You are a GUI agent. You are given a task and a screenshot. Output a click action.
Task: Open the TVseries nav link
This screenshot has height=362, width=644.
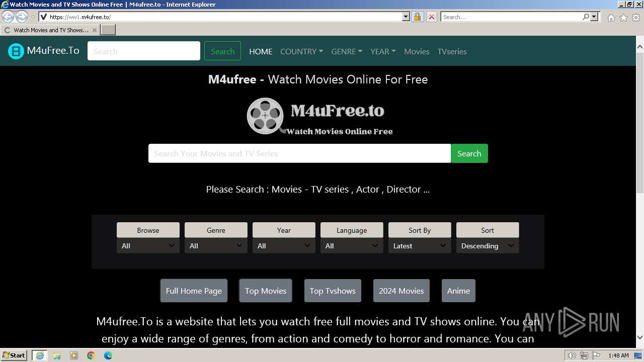point(452,51)
